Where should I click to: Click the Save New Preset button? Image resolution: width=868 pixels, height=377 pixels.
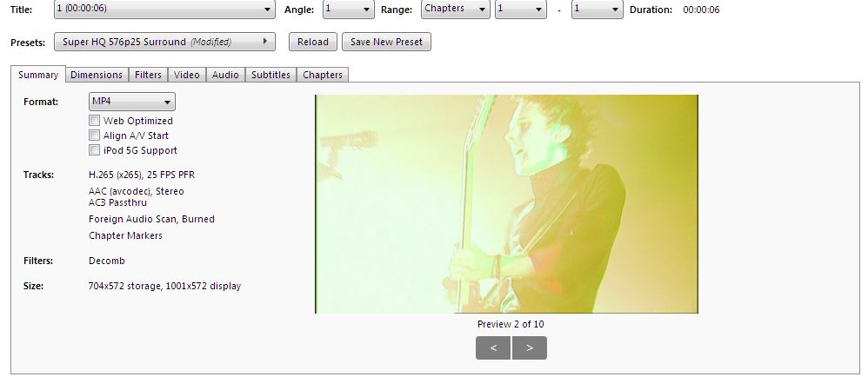(386, 42)
